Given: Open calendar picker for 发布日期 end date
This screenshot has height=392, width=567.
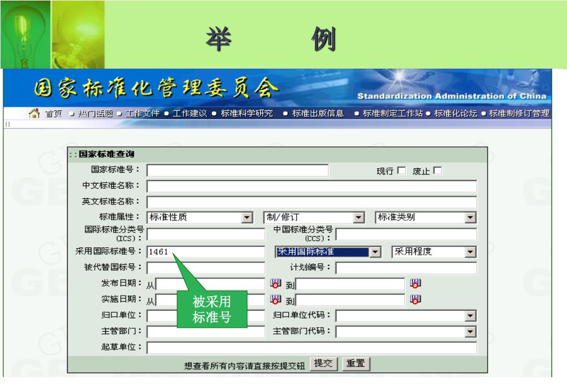Looking at the screenshot, I should 415,283.
